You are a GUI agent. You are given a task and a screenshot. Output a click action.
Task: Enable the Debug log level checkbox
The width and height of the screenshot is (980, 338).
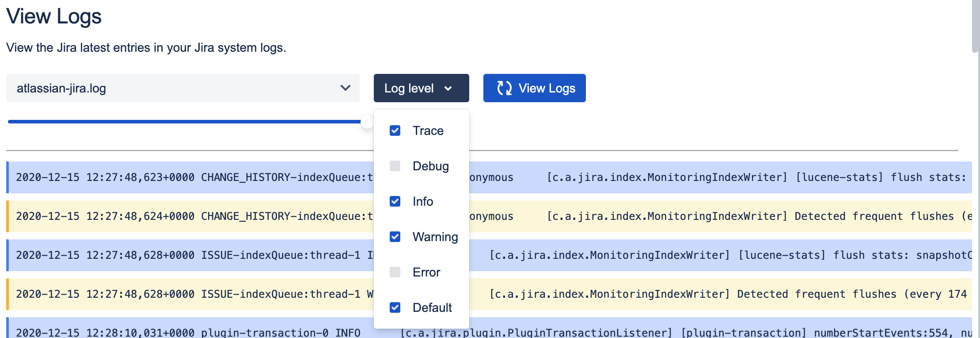pos(395,166)
